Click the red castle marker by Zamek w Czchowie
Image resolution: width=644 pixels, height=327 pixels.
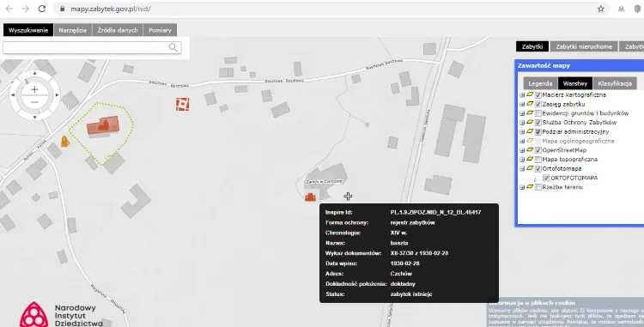[x=310, y=197]
